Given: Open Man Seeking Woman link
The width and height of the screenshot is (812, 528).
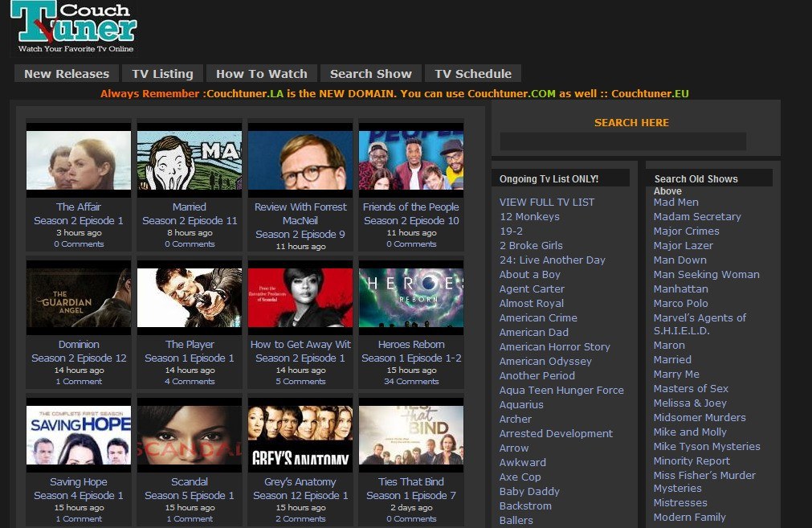Looking at the screenshot, I should (706, 275).
